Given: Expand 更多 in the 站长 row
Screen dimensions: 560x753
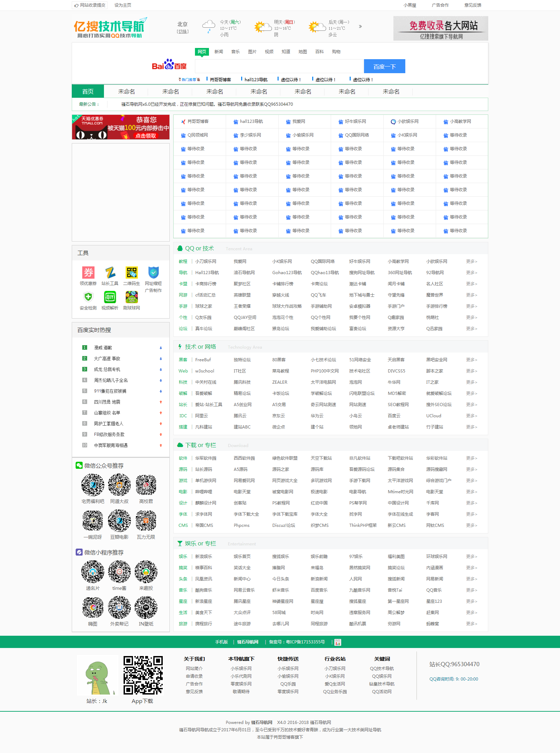Looking at the screenshot, I should point(471,405).
